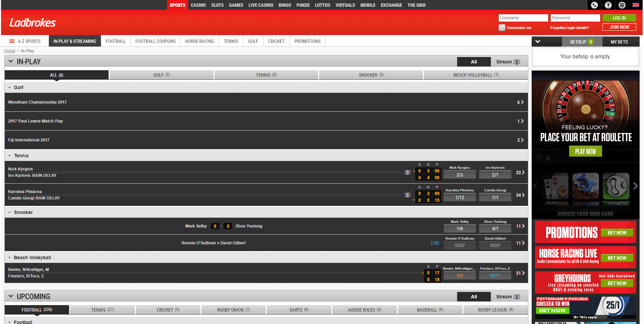Select Nick Kyrgios 2/5 odds
644x324 pixels.
pos(459,175)
